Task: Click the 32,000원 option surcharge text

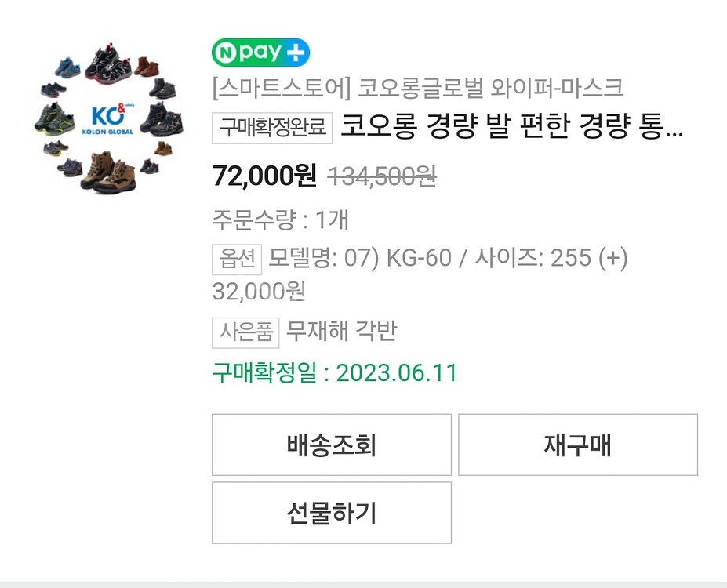Action: (x=259, y=292)
